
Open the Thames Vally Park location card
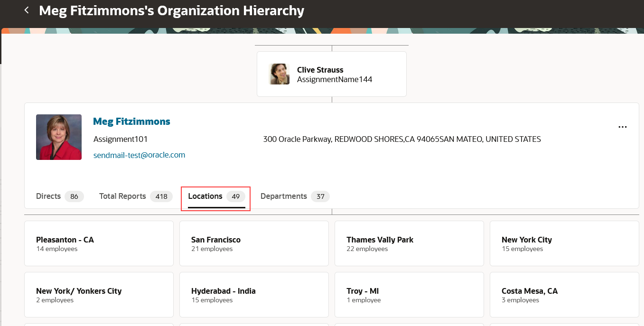tap(409, 243)
